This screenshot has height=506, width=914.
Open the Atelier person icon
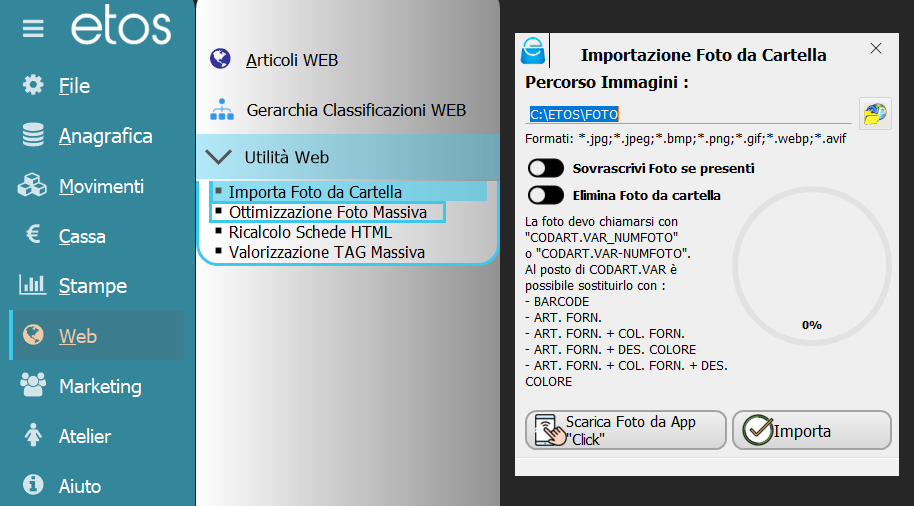click(x=33, y=435)
